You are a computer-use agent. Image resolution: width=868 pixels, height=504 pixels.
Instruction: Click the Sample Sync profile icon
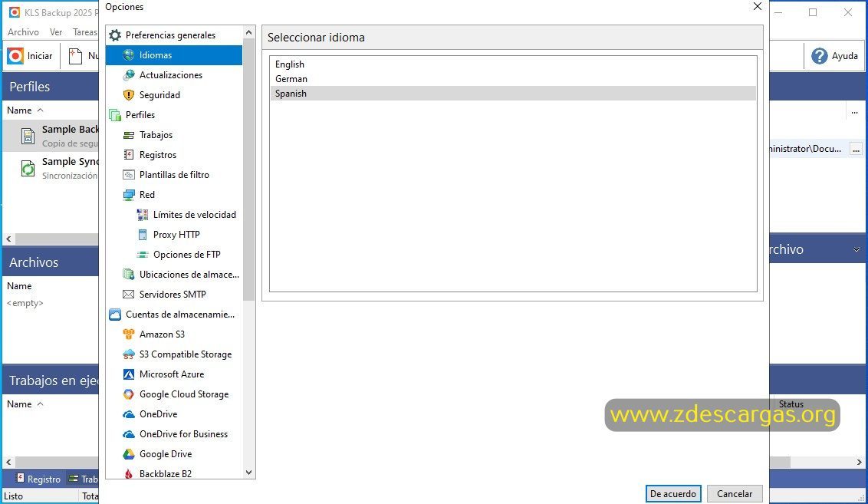tap(28, 168)
